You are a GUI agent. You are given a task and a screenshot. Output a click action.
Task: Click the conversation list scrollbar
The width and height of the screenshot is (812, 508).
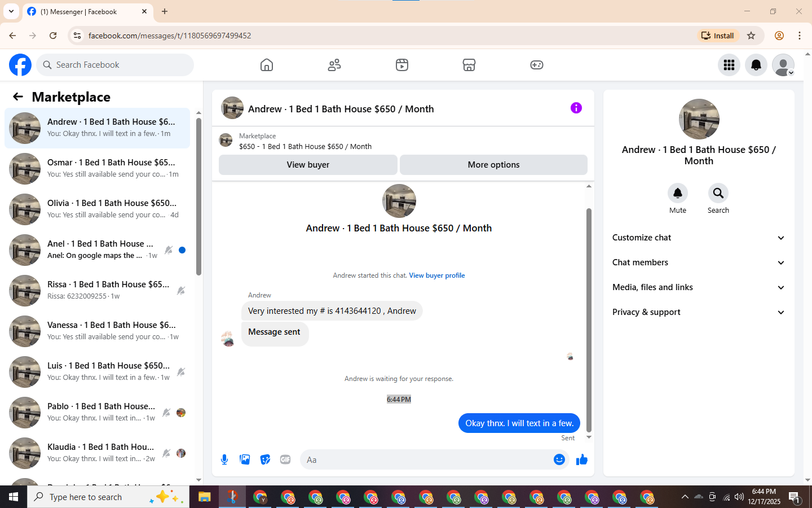tap(198, 196)
